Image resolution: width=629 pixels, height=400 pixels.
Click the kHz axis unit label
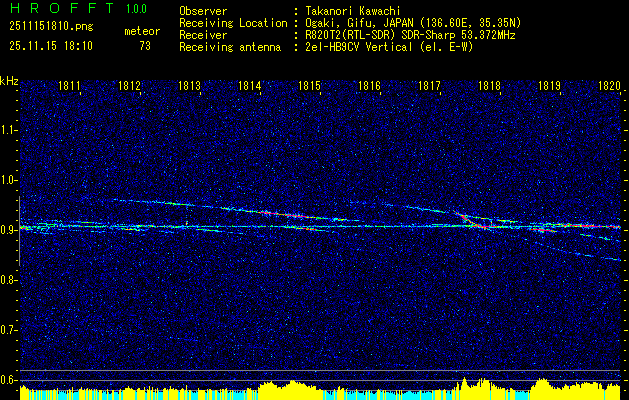(9, 81)
